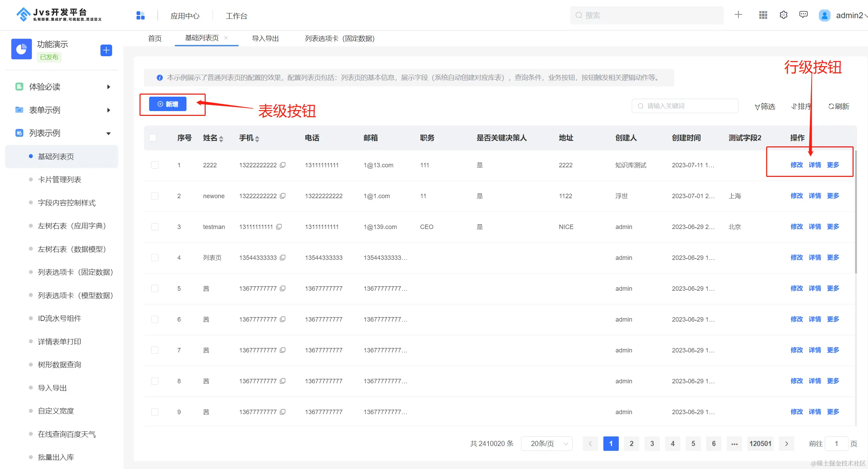Click the four-square dashboard icon in header
Viewport: 868px width, 469px height.
pyautogui.click(x=141, y=15)
